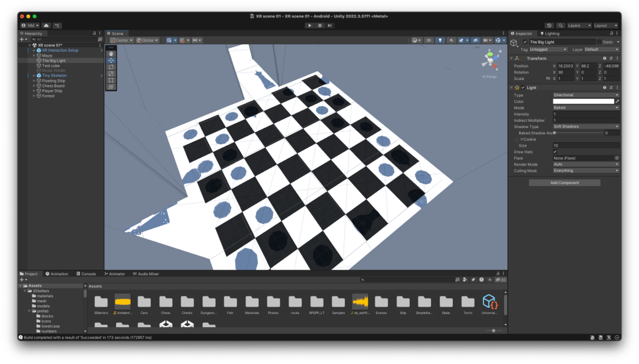Image resolution: width=639 pixels, height=364 pixels.
Task: Select the Hand view tool
Action: pos(111,53)
